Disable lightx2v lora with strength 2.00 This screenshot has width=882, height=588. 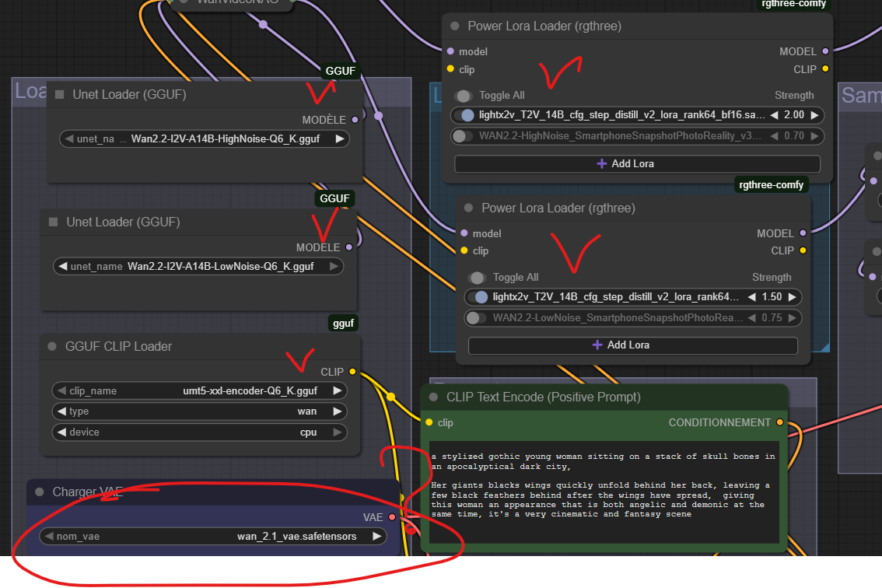[464, 115]
